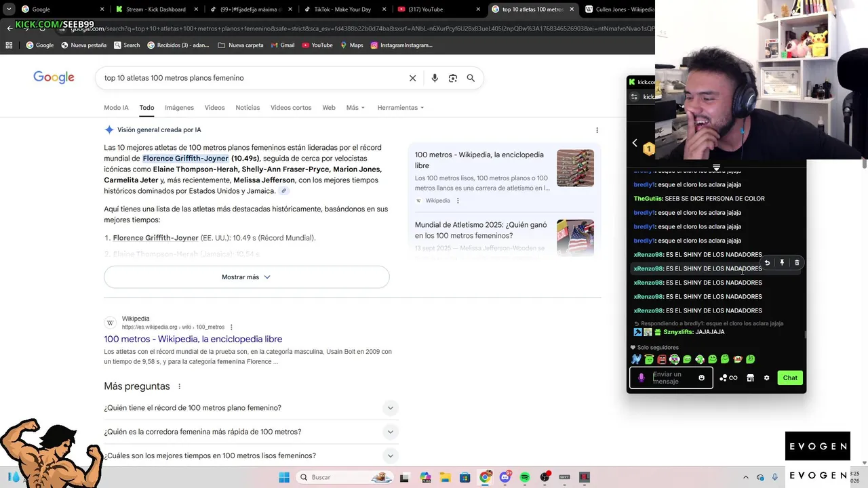Image resolution: width=868 pixels, height=488 pixels.
Task: Open the AI overview three-dot menu
Action: click(x=597, y=130)
